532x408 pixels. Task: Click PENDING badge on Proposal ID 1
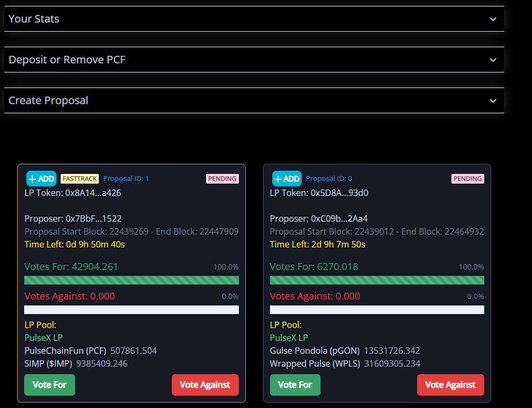pos(223,179)
